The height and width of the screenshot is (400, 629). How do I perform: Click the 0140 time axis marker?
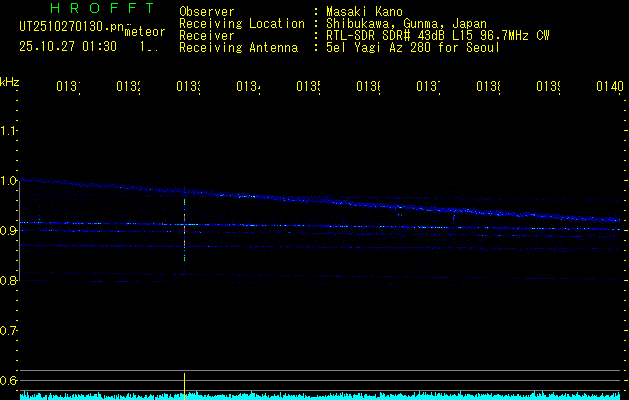[609, 88]
